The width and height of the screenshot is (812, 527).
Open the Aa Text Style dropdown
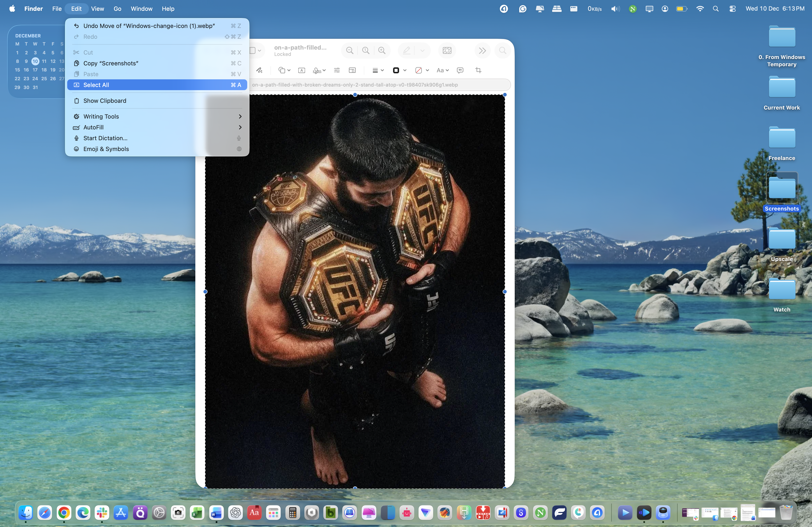click(x=443, y=70)
